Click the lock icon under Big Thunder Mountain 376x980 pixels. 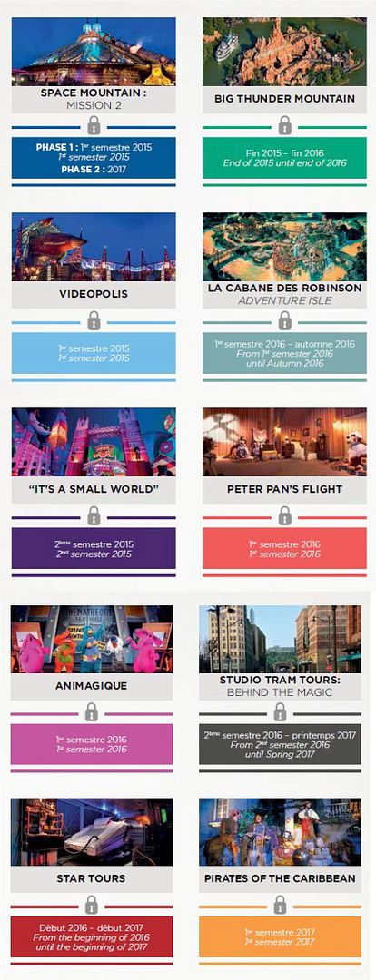coord(284,126)
